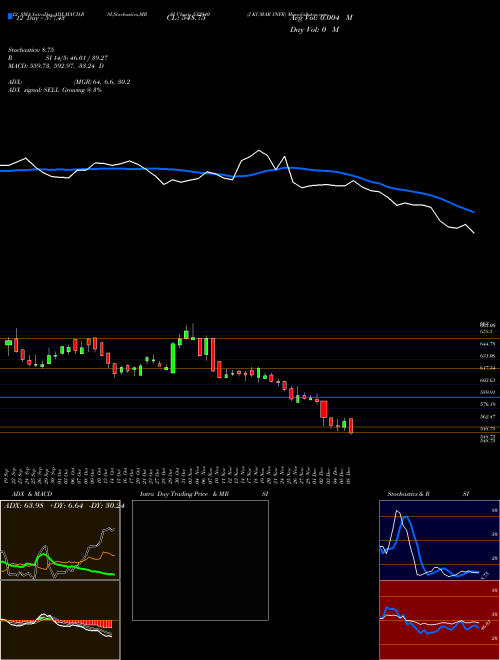Click the ADX line chart panel
The width and height of the screenshot is (500, 660).
pyautogui.click(x=60, y=540)
